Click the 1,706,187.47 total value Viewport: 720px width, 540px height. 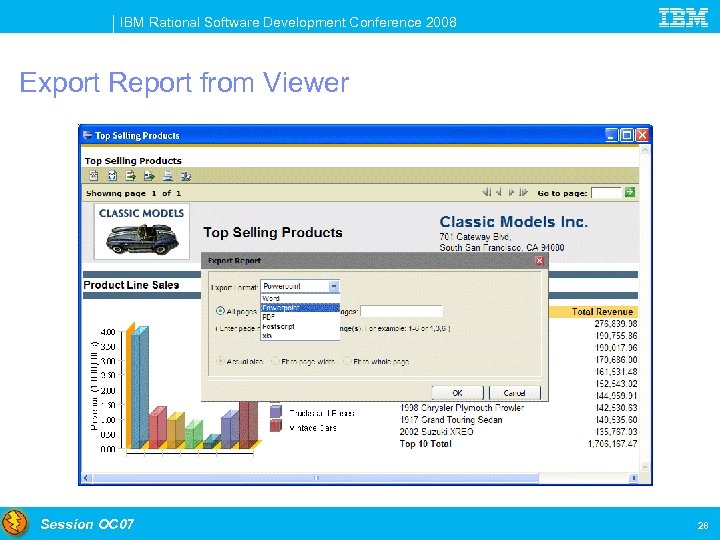click(612, 444)
